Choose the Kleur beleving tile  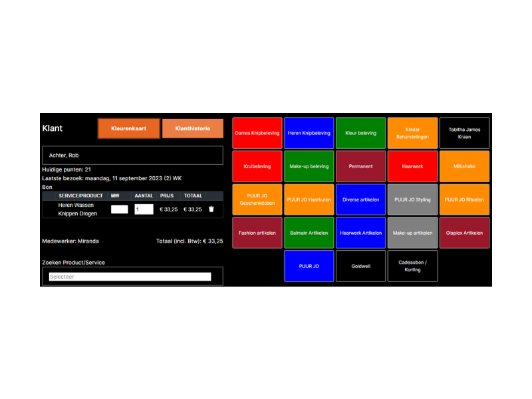[x=360, y=133]
